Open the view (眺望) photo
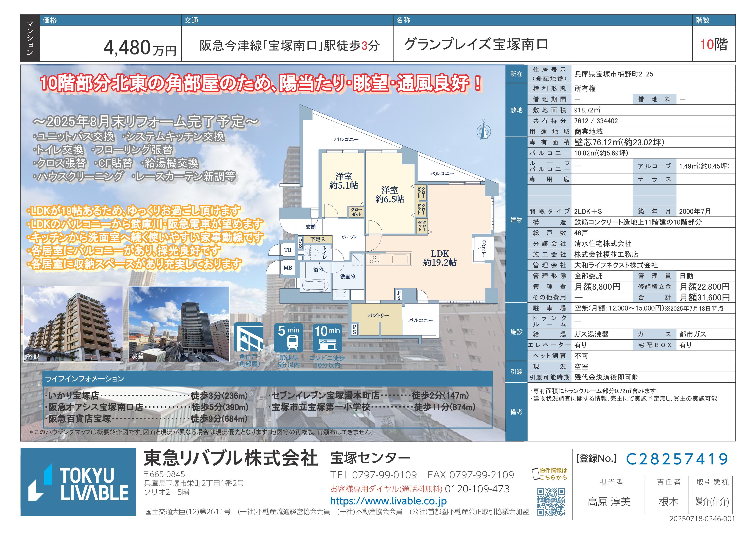The width and height of the screenshot is (756, 534). tap(179, 324)
